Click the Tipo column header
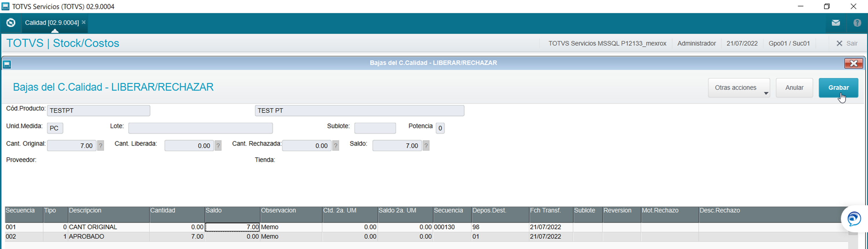868x249 pixels. pyautogui.click(x=56, y=214)
